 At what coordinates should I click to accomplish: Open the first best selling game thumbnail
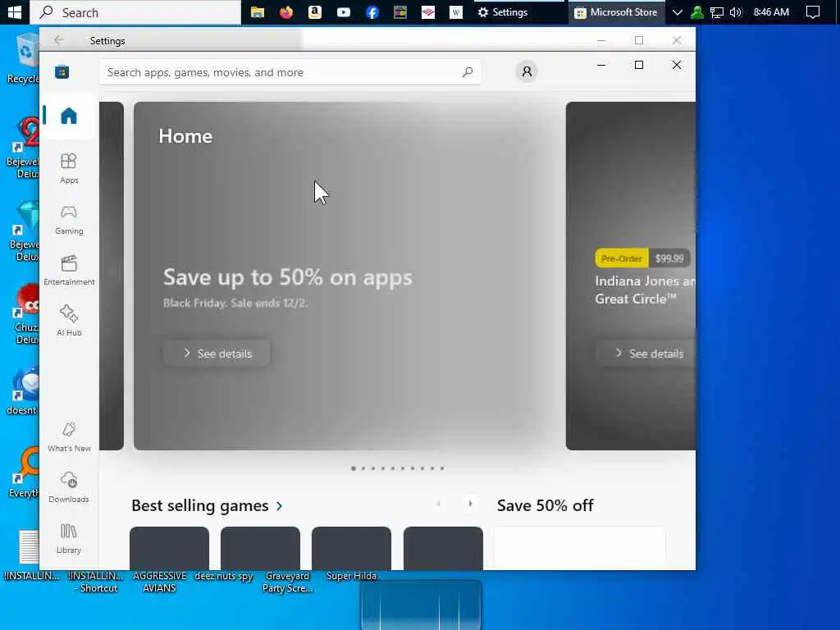pos(169,548)
